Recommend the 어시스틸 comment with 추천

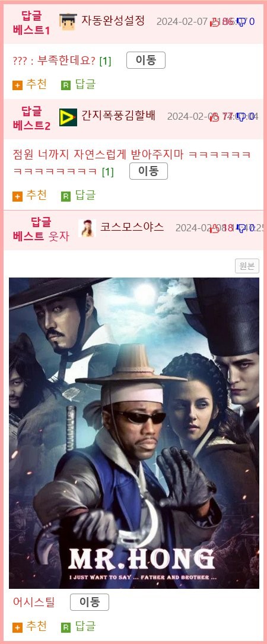coord(30,627)
